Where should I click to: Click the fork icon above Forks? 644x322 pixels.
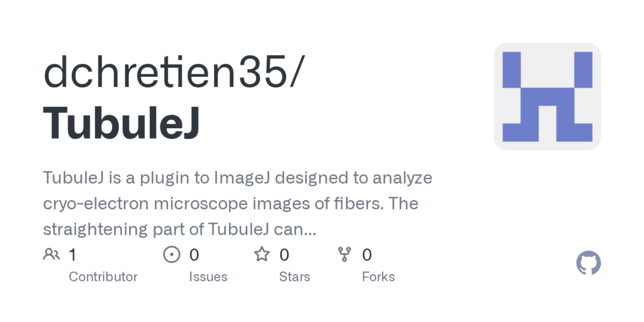[x=344, y=254]
